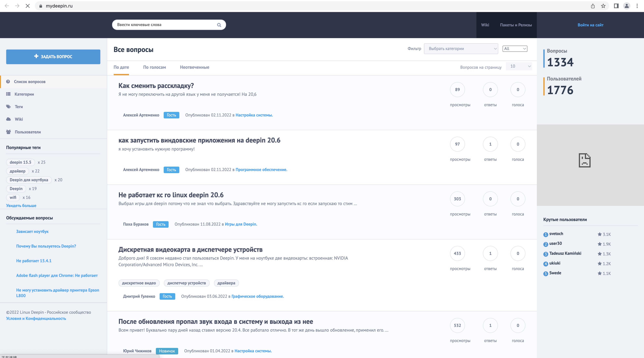Expand the Выбрать категории dropdown
The image size is (644, 358).
tap(461, 49)
